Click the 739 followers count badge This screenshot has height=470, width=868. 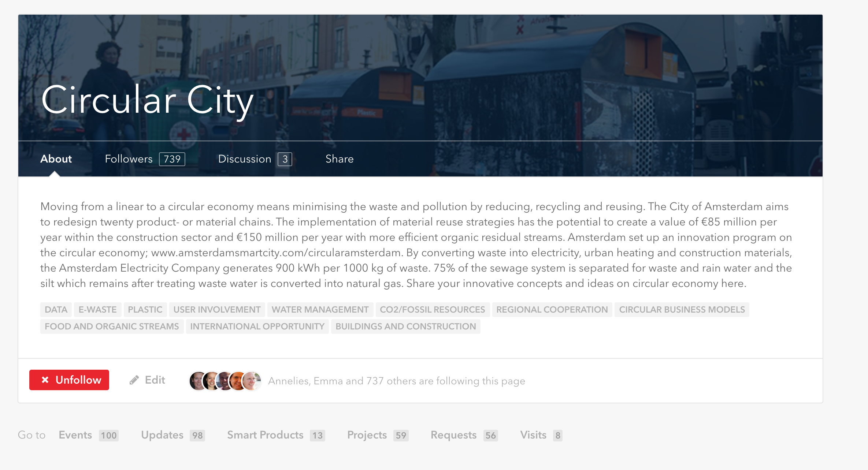coord(172,159)
